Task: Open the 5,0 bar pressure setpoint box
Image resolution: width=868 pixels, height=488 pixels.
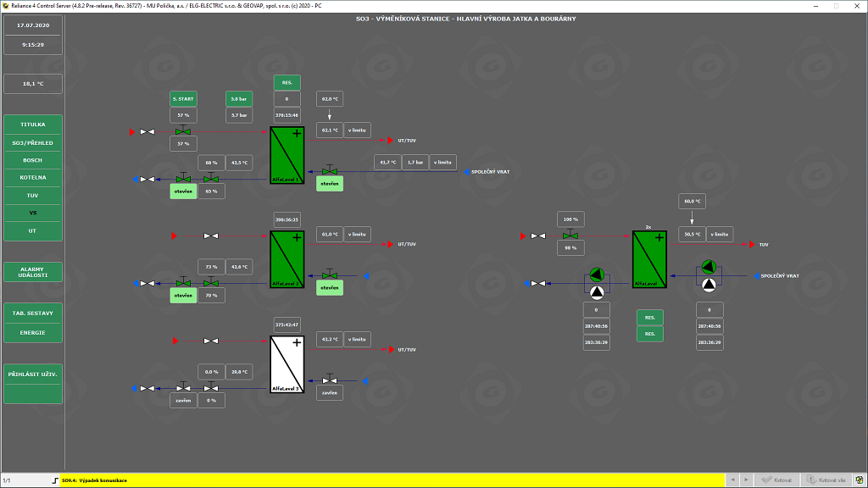Action: coord(238,99)
